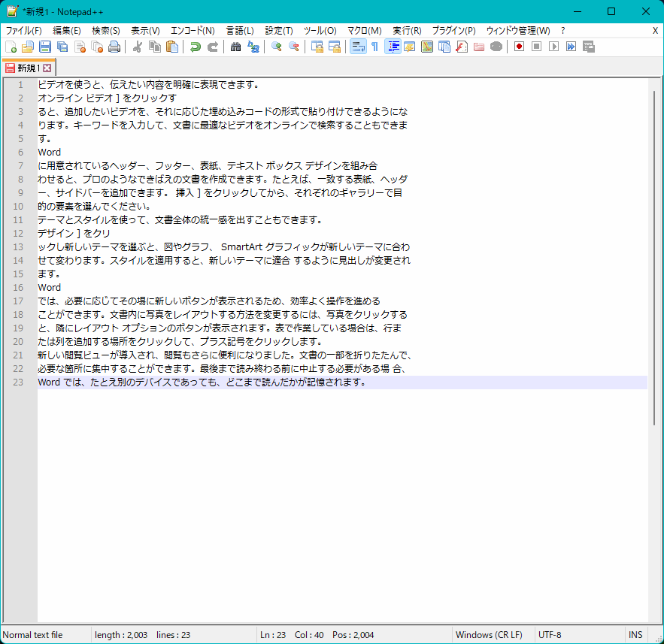Click the vertical scrollbar of the editor

pyautogui.click(x=654, y=257)
